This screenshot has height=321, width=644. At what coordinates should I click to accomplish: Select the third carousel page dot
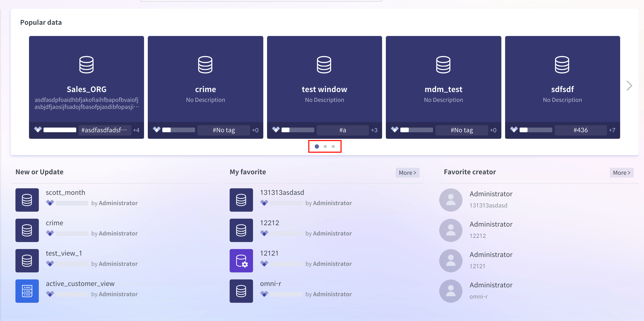click(333, 147)
